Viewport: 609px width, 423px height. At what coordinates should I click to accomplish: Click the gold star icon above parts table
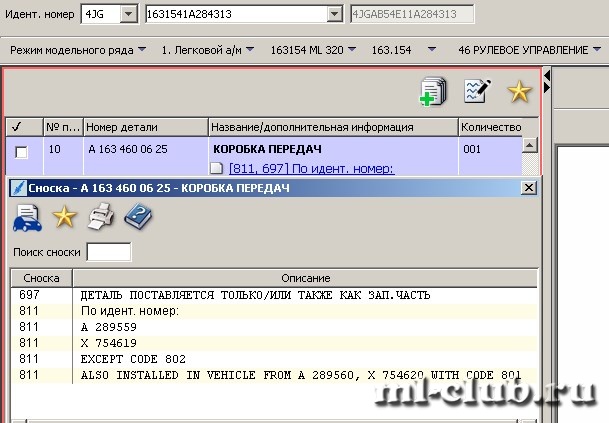pyautogui.click(x=519, y=92)
